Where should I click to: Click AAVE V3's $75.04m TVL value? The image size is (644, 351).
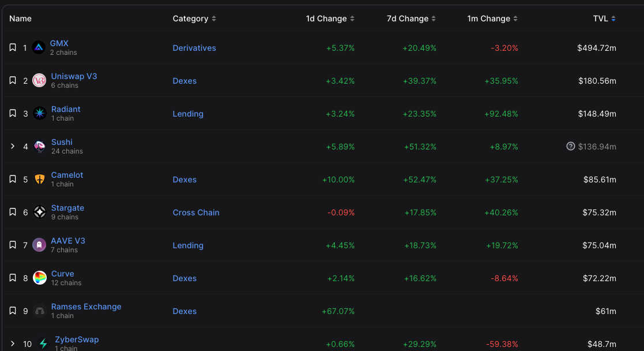click(599, 245)
